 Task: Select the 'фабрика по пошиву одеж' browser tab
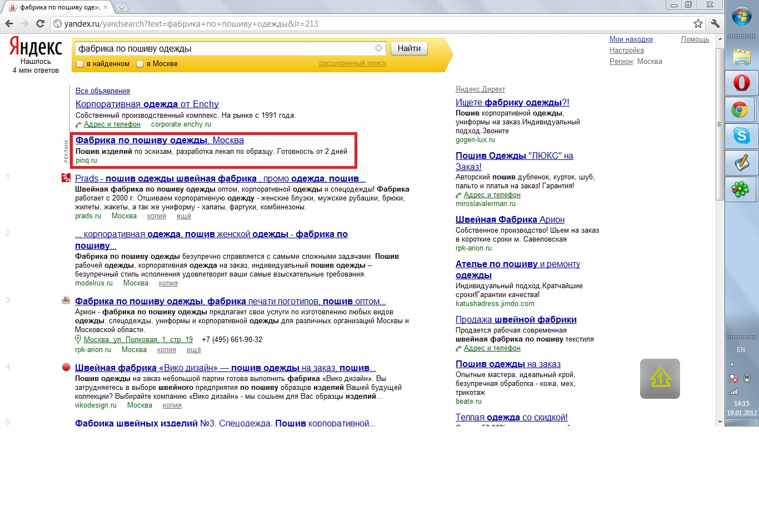click(x=59, y=7)
